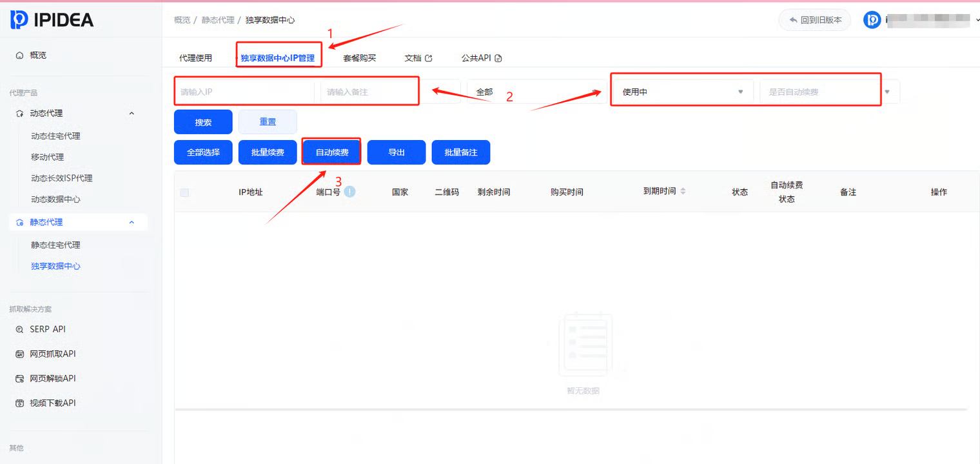The height and width of the screenshot is (464, 980).
Task: Click the 请输入IP input field
Action: (244, 92)
